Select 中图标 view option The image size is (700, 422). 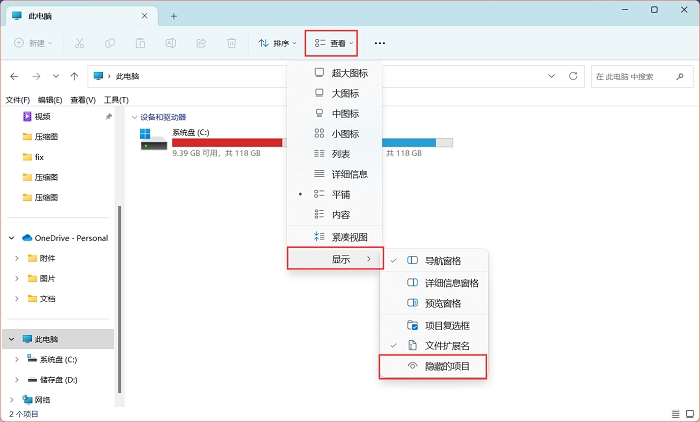tap(334, 113)
